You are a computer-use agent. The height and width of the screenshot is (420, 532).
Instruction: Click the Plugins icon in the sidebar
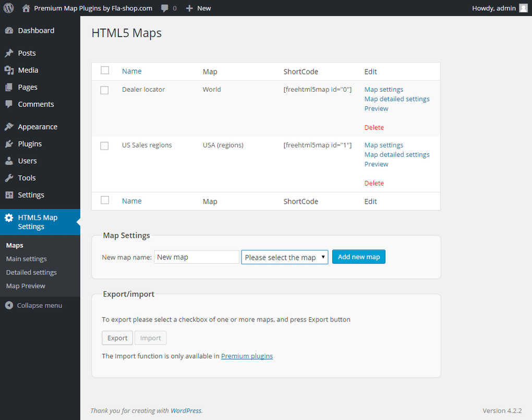pyautogui.click(x=10, y=143)
